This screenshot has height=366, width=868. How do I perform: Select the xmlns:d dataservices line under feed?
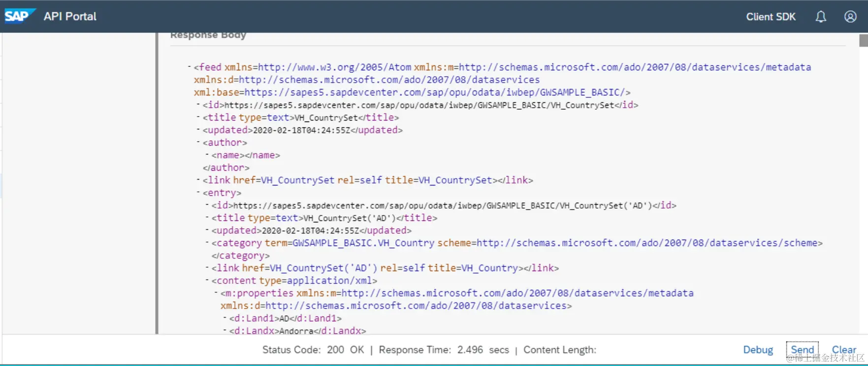tap(367, 80)
